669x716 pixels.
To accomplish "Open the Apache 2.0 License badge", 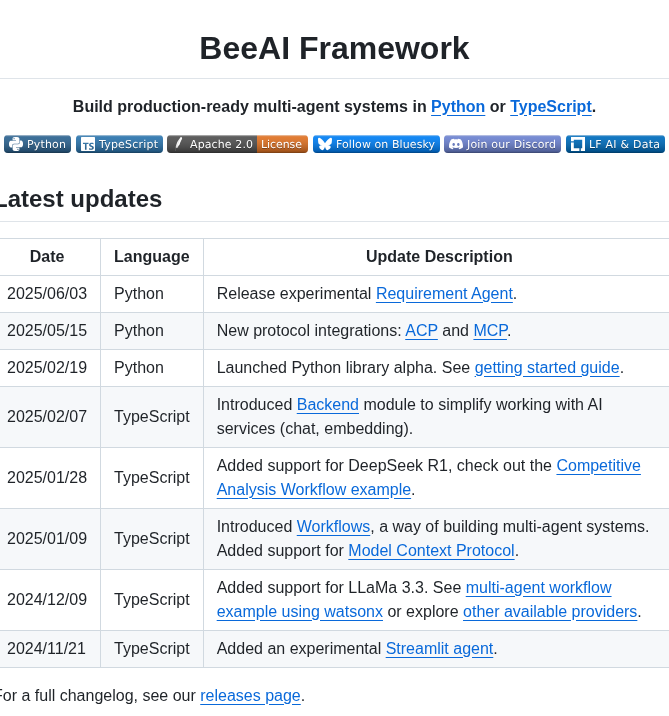I will [x=237, y=144].
